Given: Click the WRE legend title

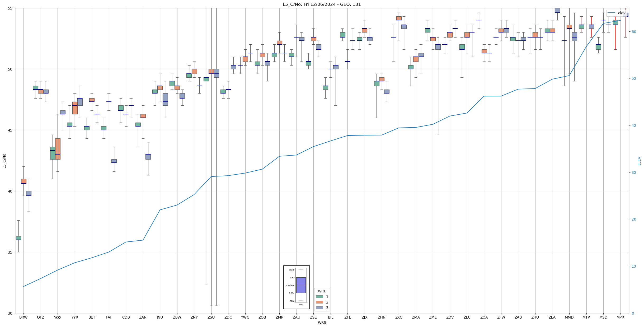Looking at the screenshot, I should [x=322, y=291].
